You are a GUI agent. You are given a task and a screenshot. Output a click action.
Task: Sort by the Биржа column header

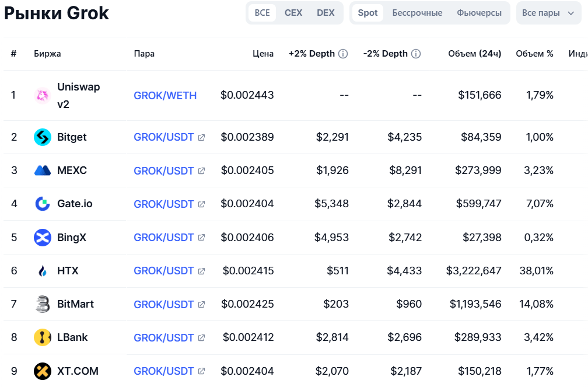pos(47,54)
